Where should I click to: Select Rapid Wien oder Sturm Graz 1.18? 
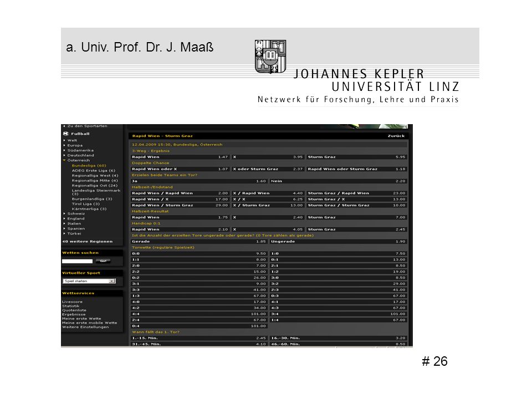tap(356, 169)
